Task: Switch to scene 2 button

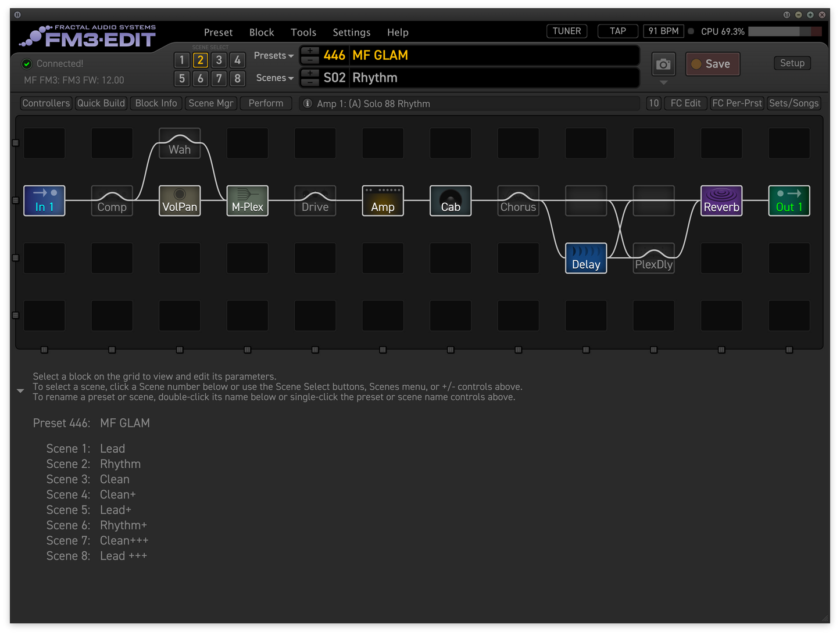Action: pos(201,60)
